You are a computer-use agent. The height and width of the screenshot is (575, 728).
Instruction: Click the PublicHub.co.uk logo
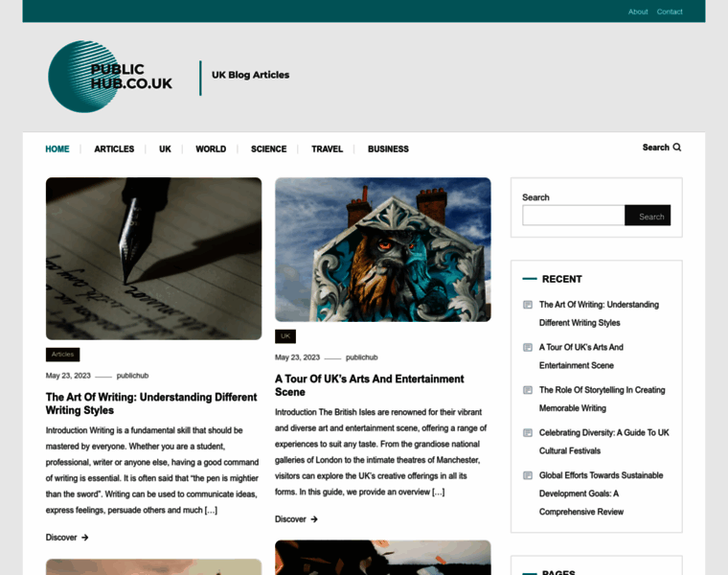coord(110,77)
